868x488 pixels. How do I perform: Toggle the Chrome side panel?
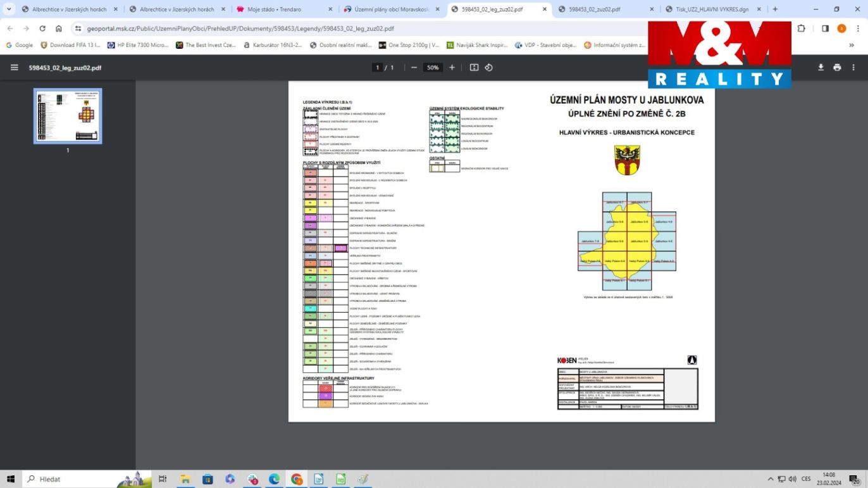825,28
